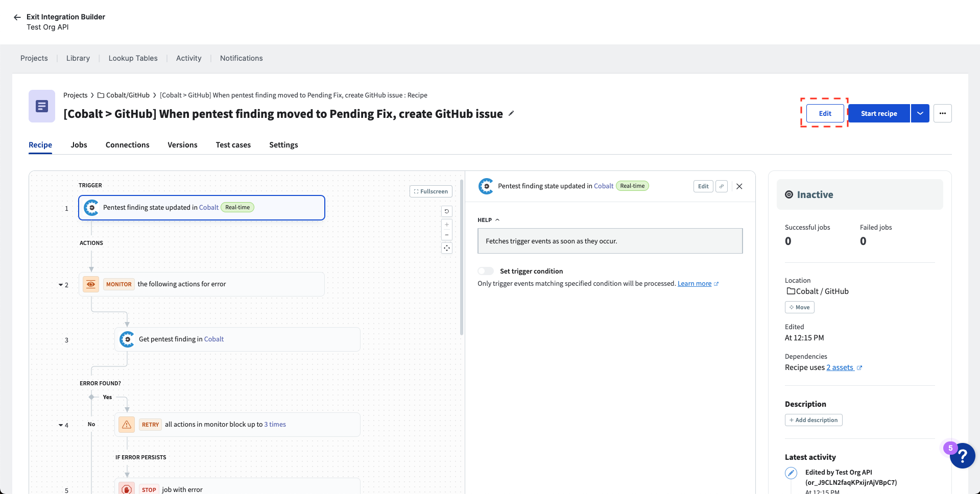Click external link icon next to Learn more
Viewport: 980px width, 494px height.
coord(716,284)
